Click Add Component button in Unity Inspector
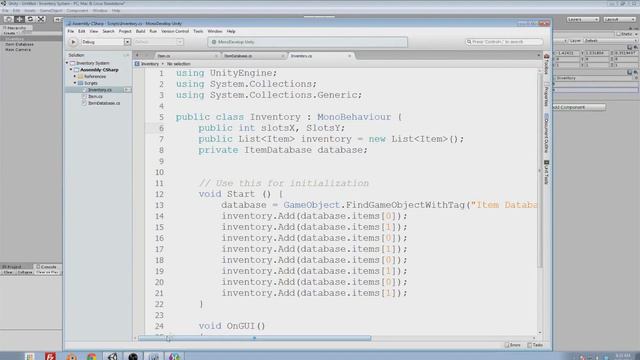 click(578, 107)
